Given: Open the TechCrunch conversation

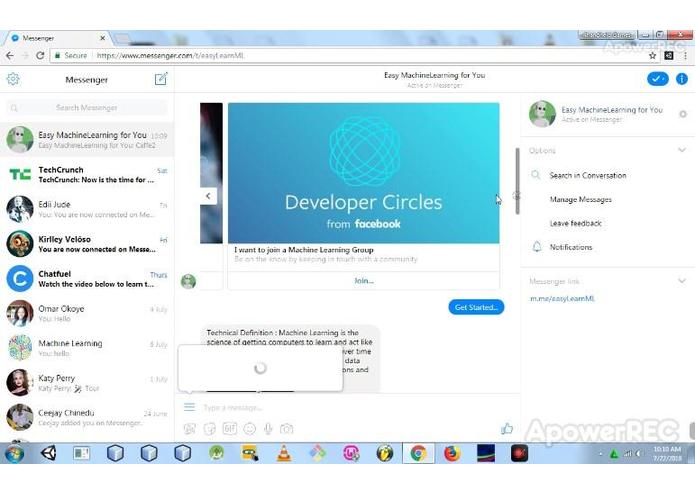Looking at the screenshot, I should coord(87,174).
